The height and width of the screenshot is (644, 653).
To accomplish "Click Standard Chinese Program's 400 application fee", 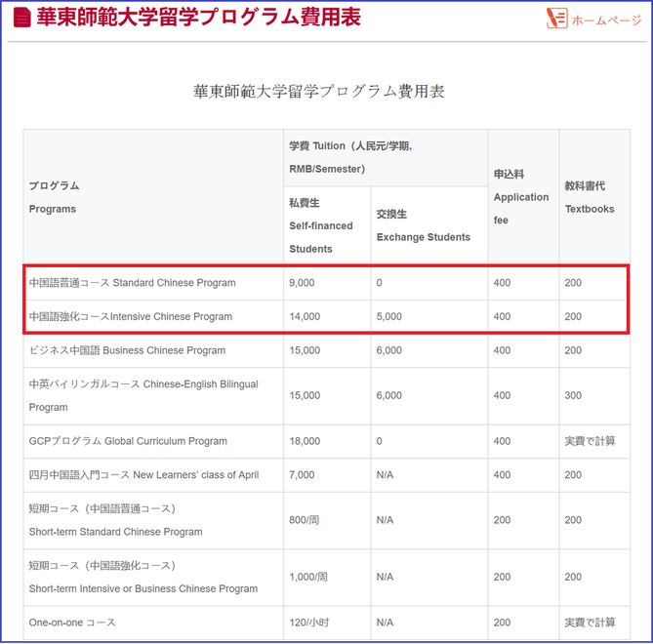I will (x=502, y=283).
